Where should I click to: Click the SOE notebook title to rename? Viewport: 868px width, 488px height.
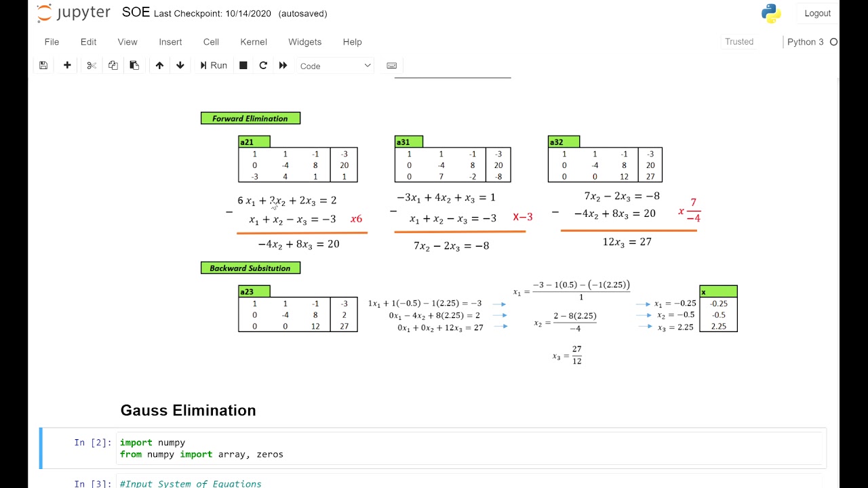coord(136,13)
